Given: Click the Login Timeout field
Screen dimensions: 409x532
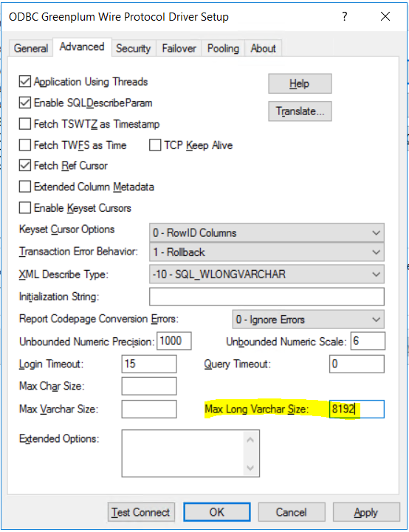Looking at the screenshot, I should pos(149,364).
